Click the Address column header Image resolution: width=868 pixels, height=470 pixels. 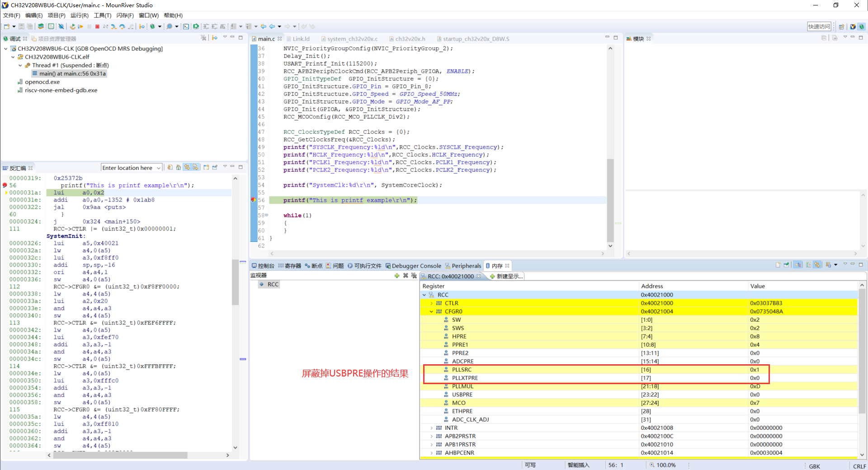tap(652, 286)
